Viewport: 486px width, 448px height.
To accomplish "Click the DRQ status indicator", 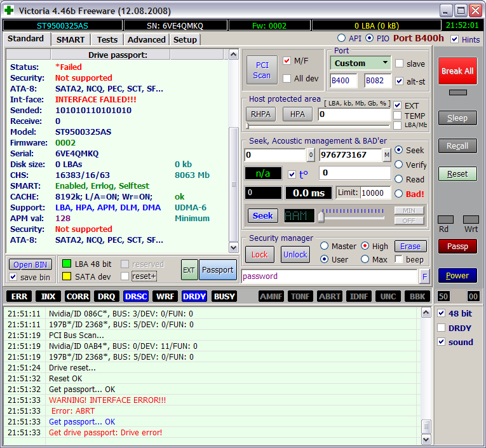I will pos(107,296).
